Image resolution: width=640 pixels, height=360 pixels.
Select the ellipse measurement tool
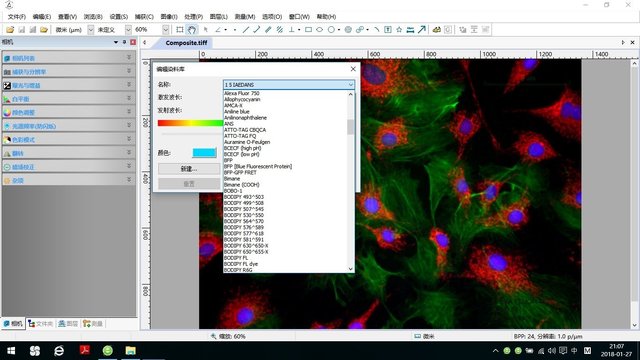pyautogui.click(x=320, y=29)
